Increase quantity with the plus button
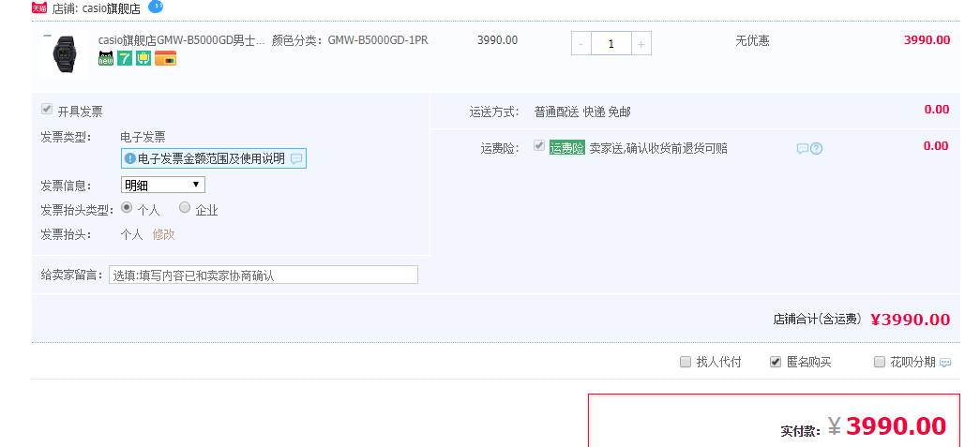The width and height of the screenshot is (980, 447). click(x=641, y=44)
